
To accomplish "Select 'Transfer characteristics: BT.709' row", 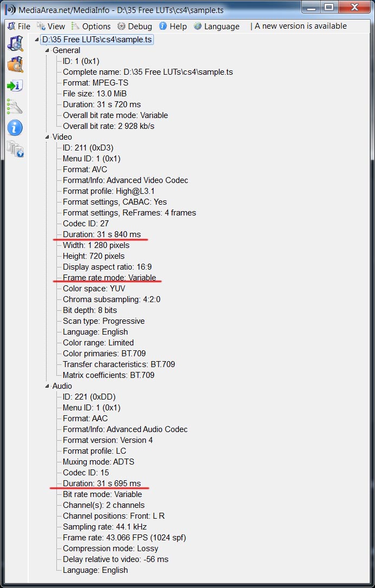I will click(x=119, y=364).
